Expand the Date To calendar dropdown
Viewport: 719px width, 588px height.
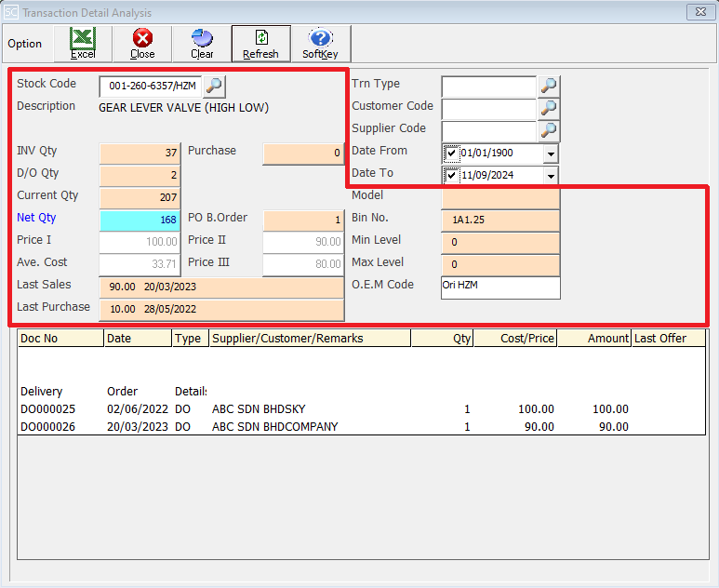(x=551, y=176)
